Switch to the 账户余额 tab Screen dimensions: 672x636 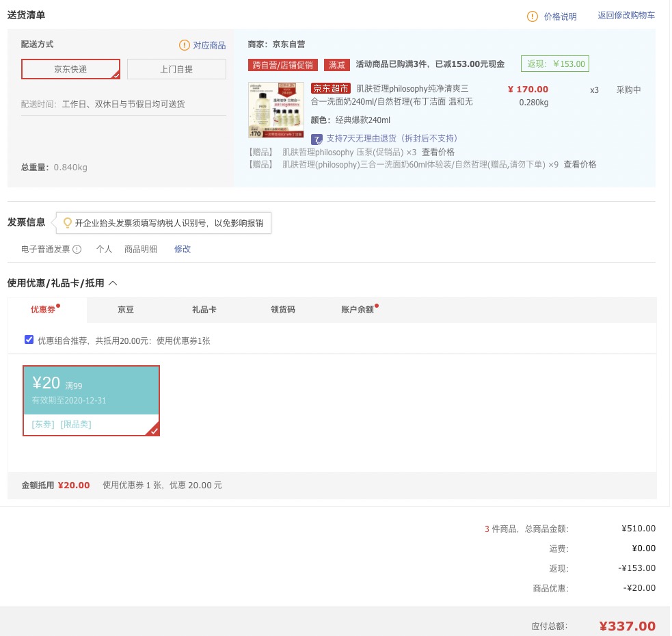358,310
